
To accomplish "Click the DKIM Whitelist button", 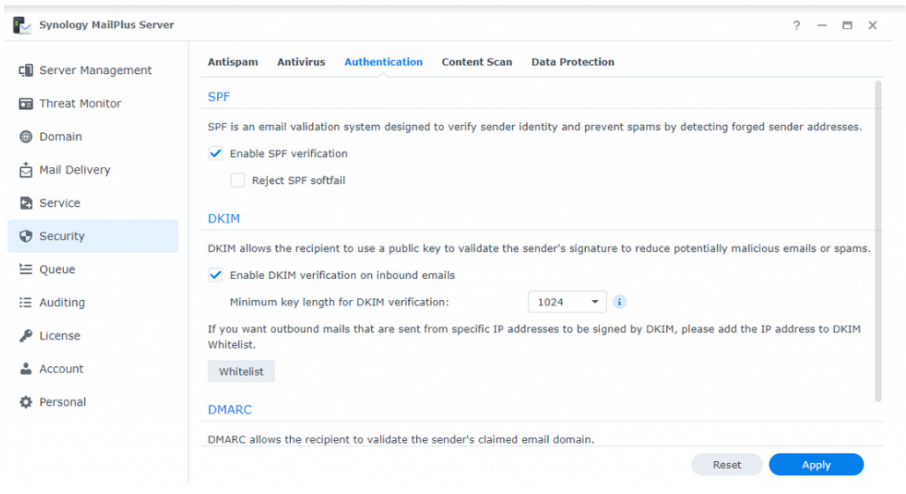I will pyautogui.click(x=241, y=372).
